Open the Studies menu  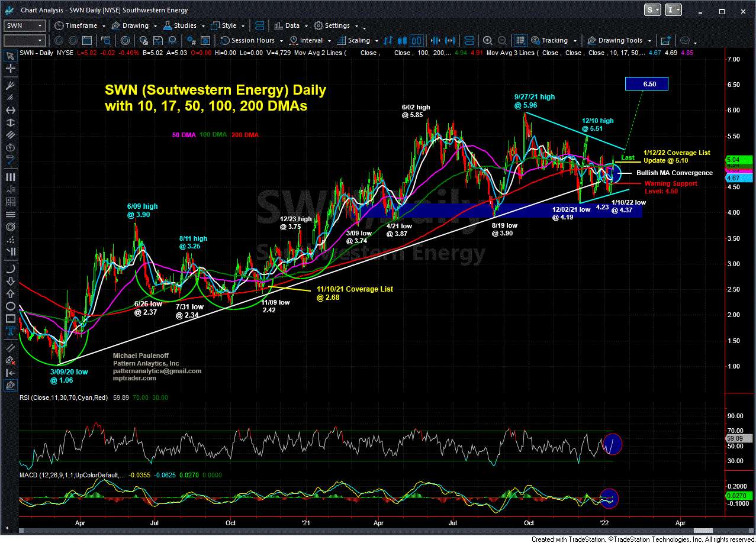click(185, 25)
